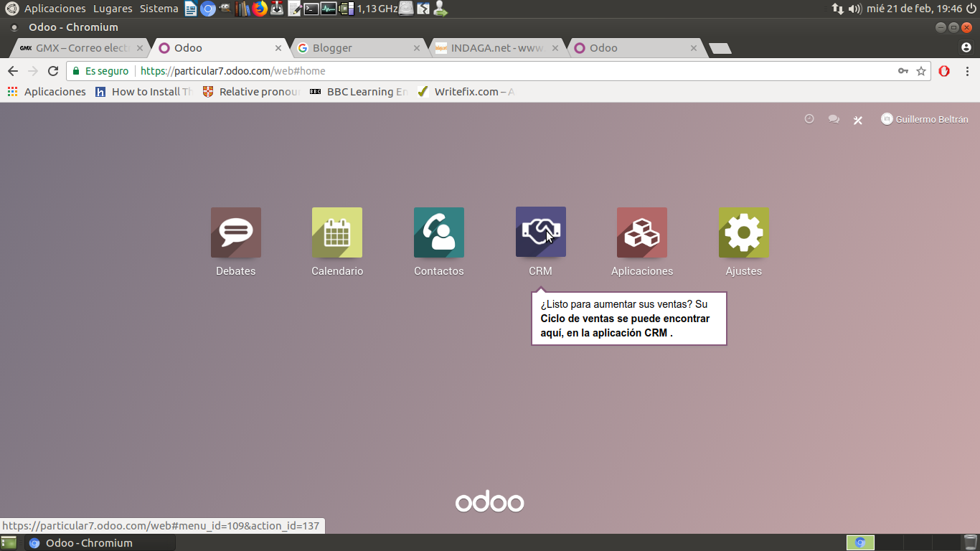Open the network connections indicator
Viewport: 980px width, 551px height.
coord(838,9)
